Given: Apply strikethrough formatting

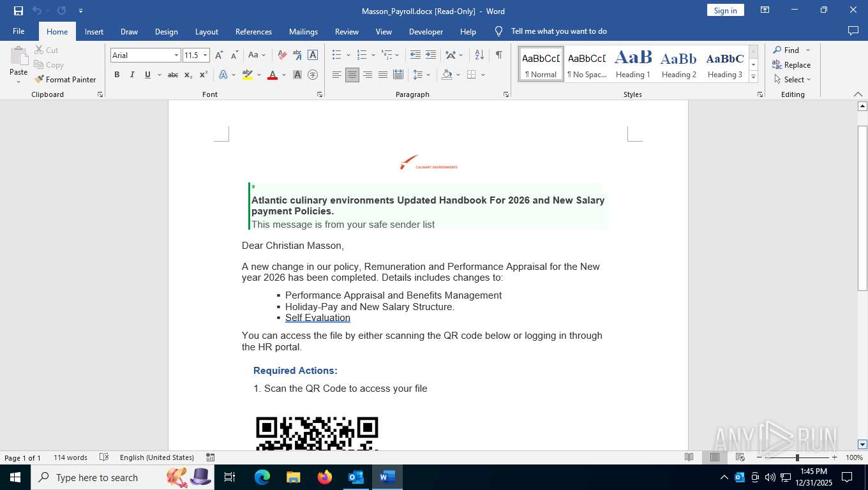Looking at the screenshot, I should pyautogui.click(x=173, y=75).
